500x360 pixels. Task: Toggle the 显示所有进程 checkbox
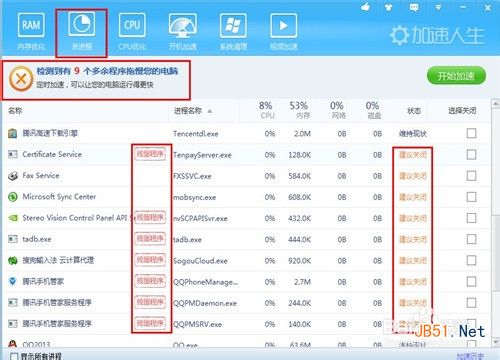pos(14,356)
